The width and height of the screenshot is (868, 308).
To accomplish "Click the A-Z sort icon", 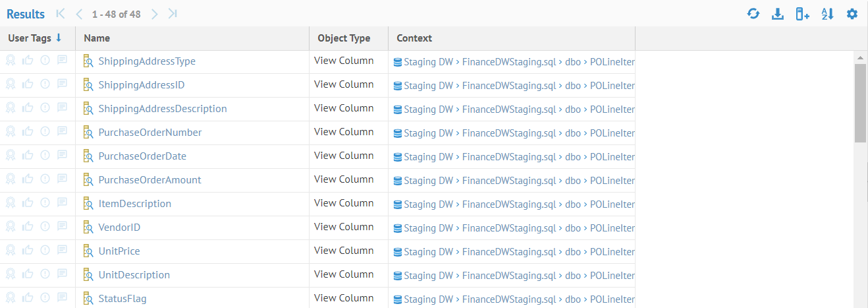I will [828, 14].
